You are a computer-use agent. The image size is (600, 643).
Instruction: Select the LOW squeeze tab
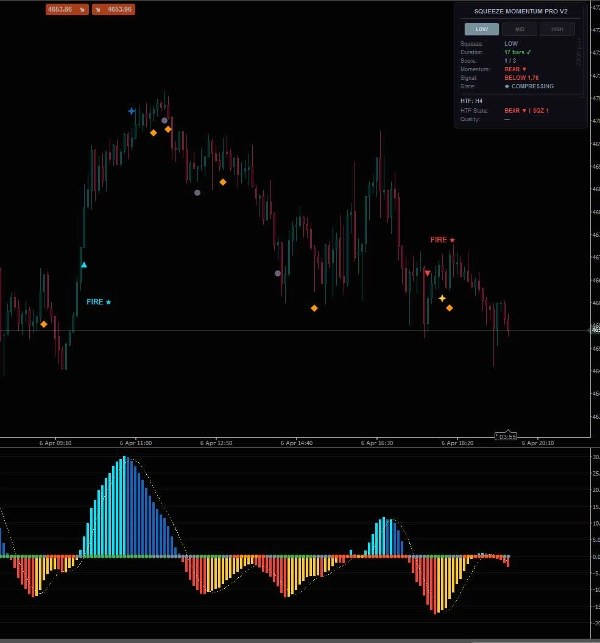pos(482,29)
